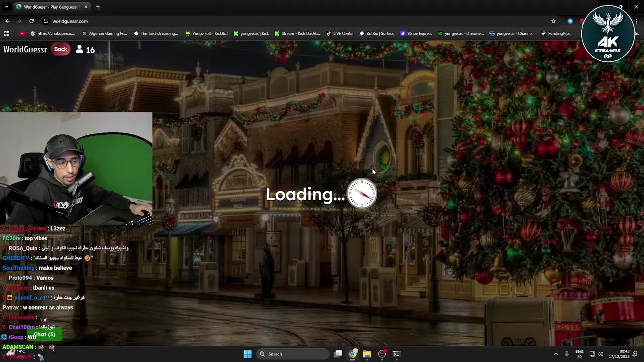The width and height of the screenshot is (644, 362).
Task: Click the WorldGuessr logo text
Action: coord(25,49)
